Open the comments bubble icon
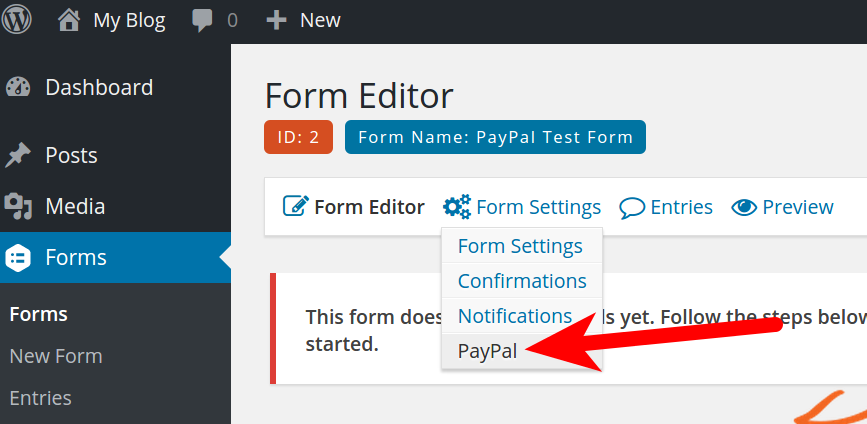The image size is (867, 424). tap(204, 19)
